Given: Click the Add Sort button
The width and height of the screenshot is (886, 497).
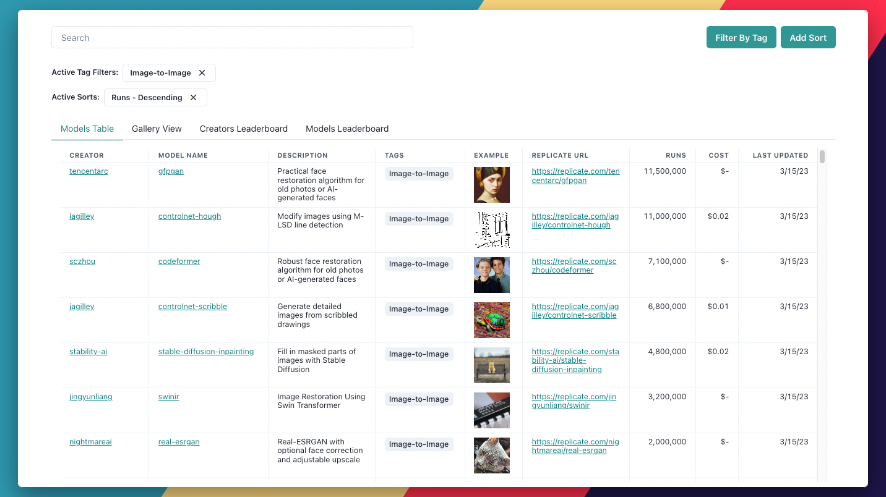Looking at the screenshot, I should 808,37.
